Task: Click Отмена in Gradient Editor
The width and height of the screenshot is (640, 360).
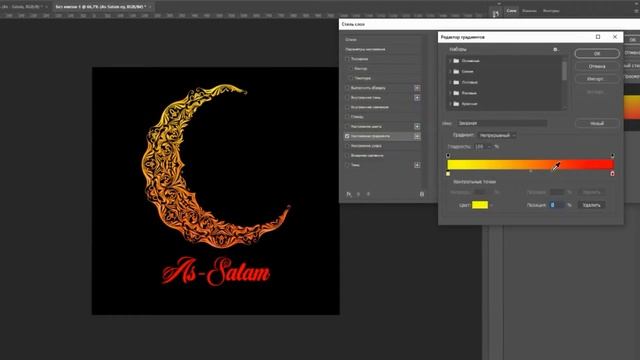Action: tap(597, 66)
